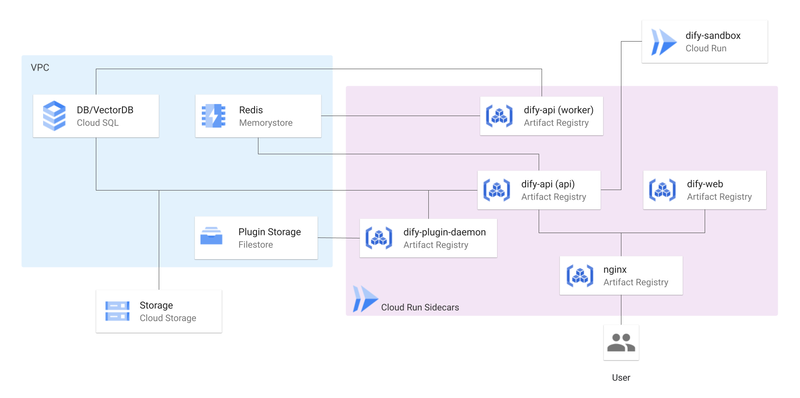
Task: Click the nginx Artifact Registry icon
Action: click(579, 276)
